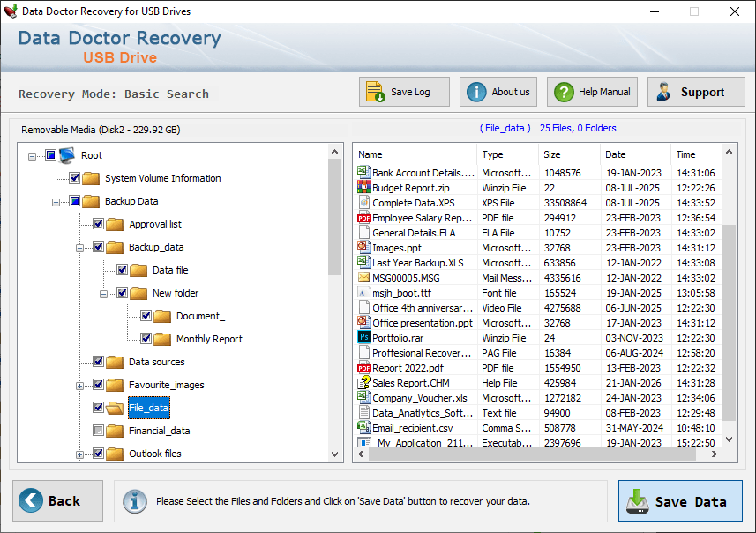The width and height of the screenshot is (756, 533).
Task: Click the PDF icon of Employee Salary Rep
Action: click(363, 217)
